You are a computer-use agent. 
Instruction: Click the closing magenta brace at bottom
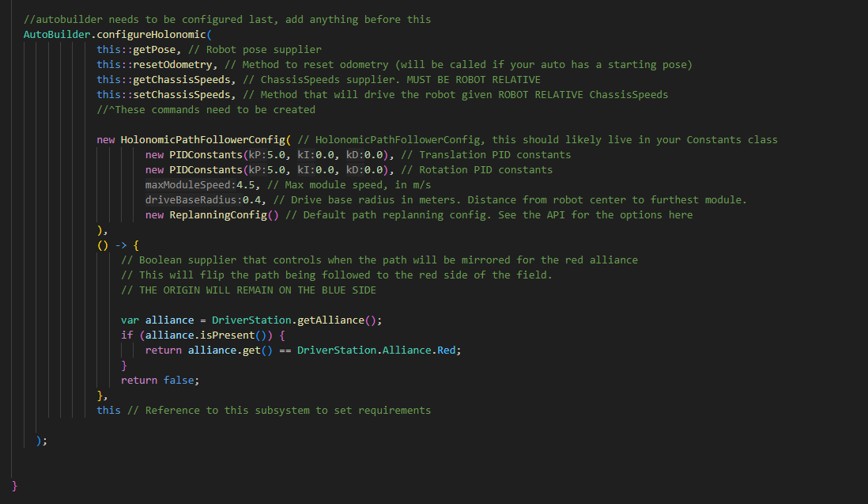click(x=15, y=486)
